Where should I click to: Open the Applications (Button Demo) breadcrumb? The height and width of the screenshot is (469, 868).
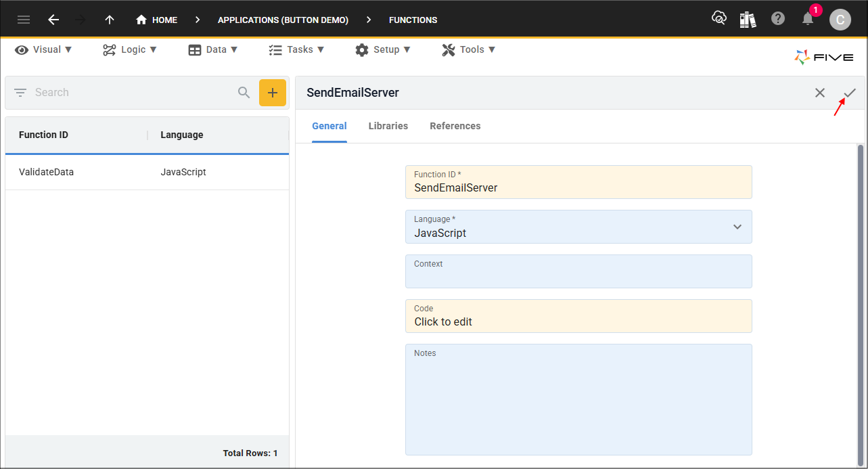click(x=283, y=20)
